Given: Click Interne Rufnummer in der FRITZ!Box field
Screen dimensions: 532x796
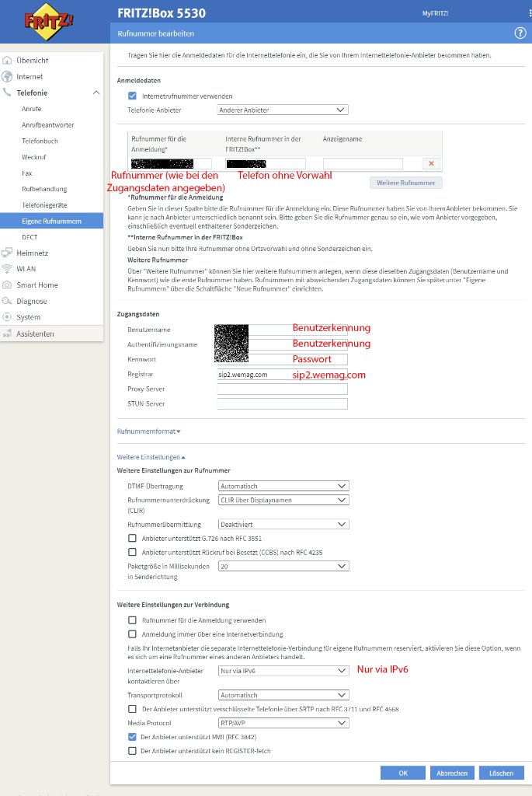Looking at the screenshot, I should pos(266,163).
